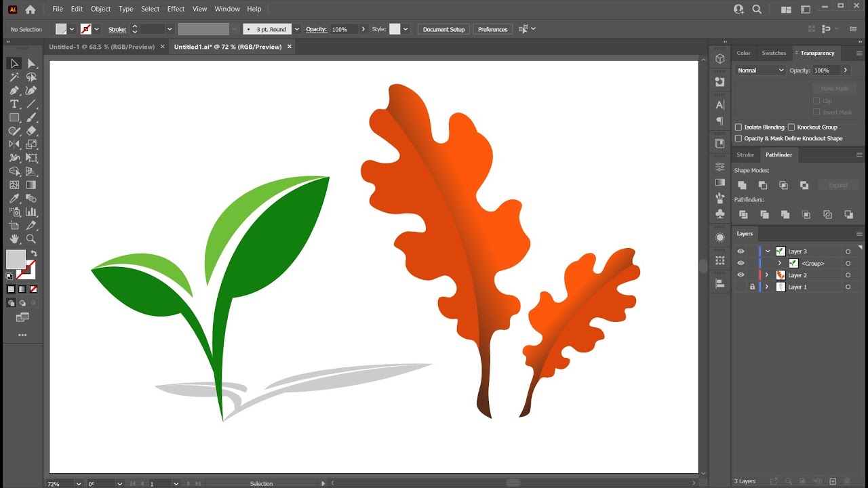
Task: Expand the <Group> sublayer
Action: click(779, 263)
